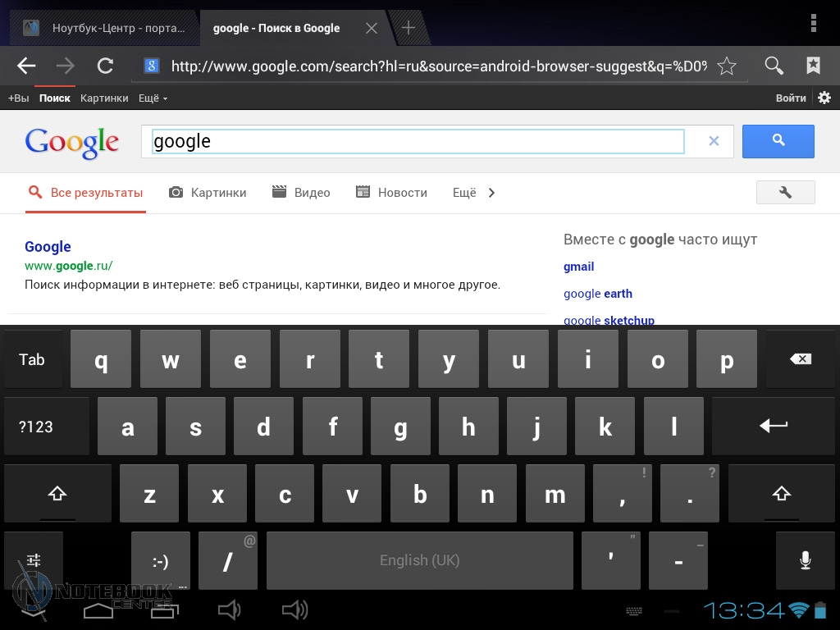Switch keyboard to ?123 symbols layout
The height and width of the screenshot is (630, 840).
click(36, 427)
